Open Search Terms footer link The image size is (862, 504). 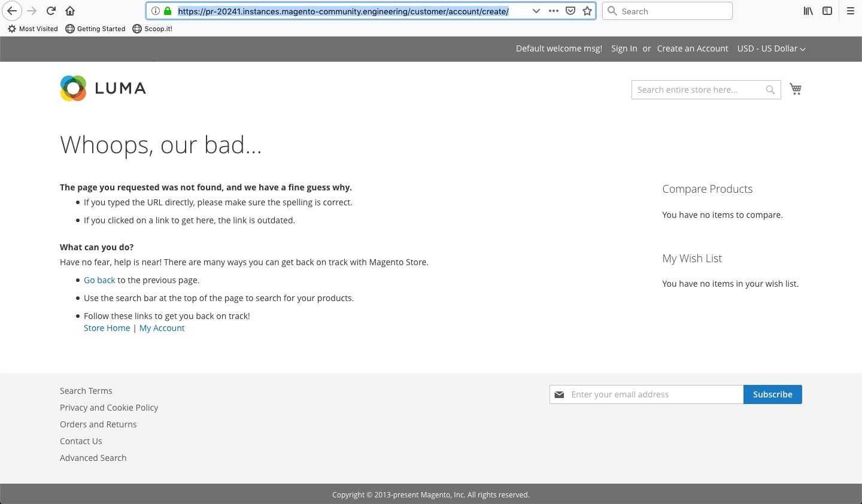(x=86, y=391)
